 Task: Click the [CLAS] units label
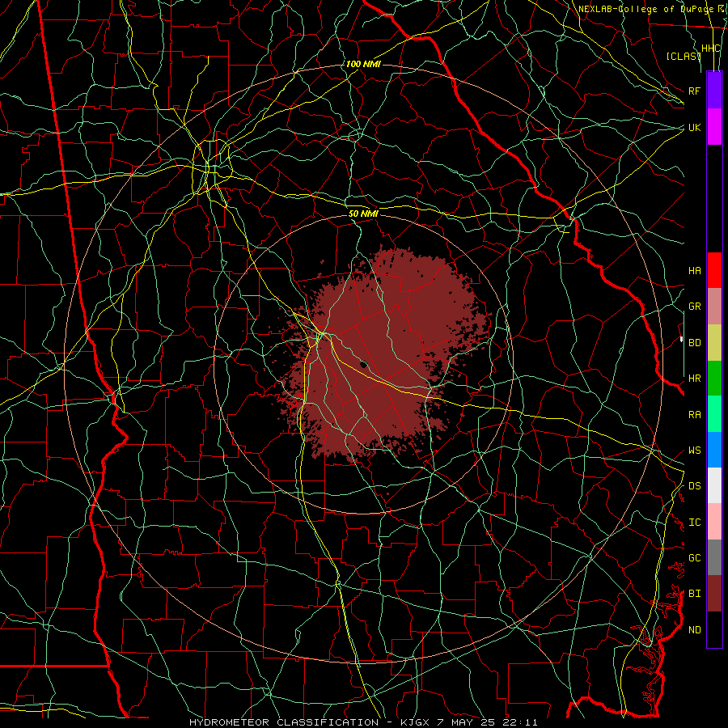[x=684, y=56]
